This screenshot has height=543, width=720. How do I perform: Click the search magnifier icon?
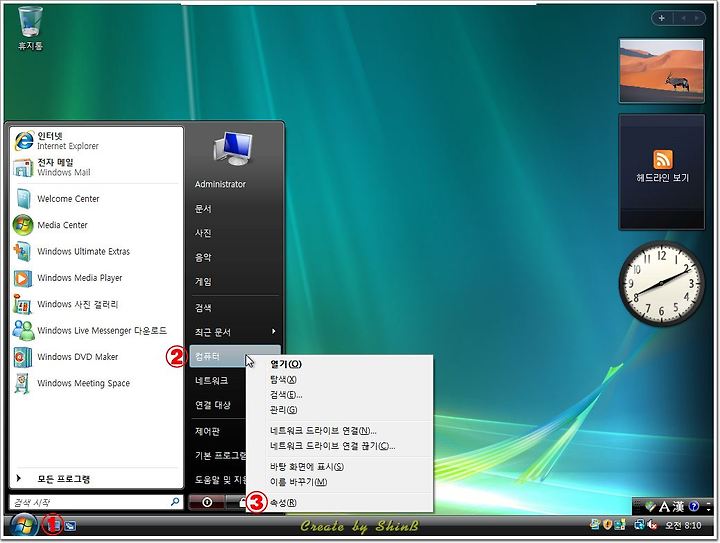coord(175,502)
